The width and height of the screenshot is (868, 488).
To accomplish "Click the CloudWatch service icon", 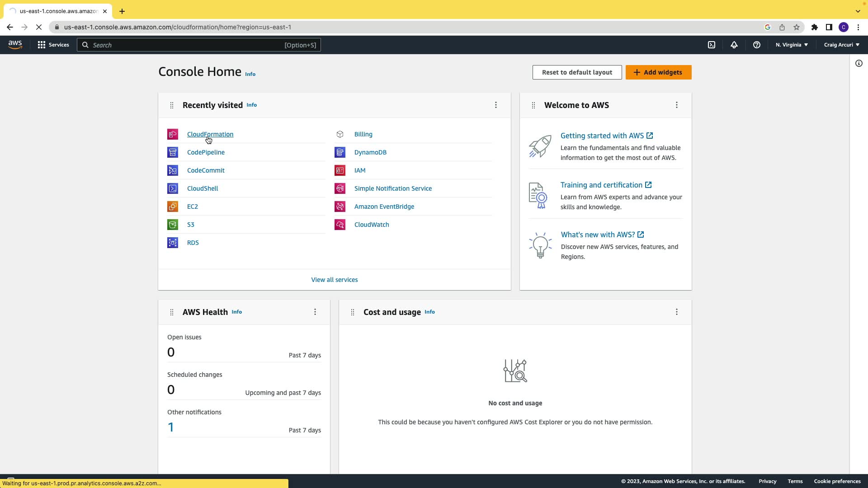I will 340,225.
